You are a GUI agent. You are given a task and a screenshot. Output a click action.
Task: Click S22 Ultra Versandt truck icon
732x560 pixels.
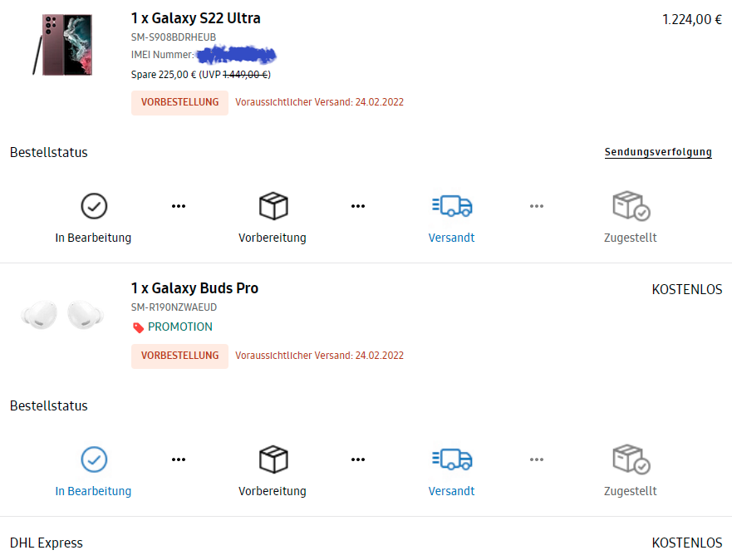coord(452,206)
